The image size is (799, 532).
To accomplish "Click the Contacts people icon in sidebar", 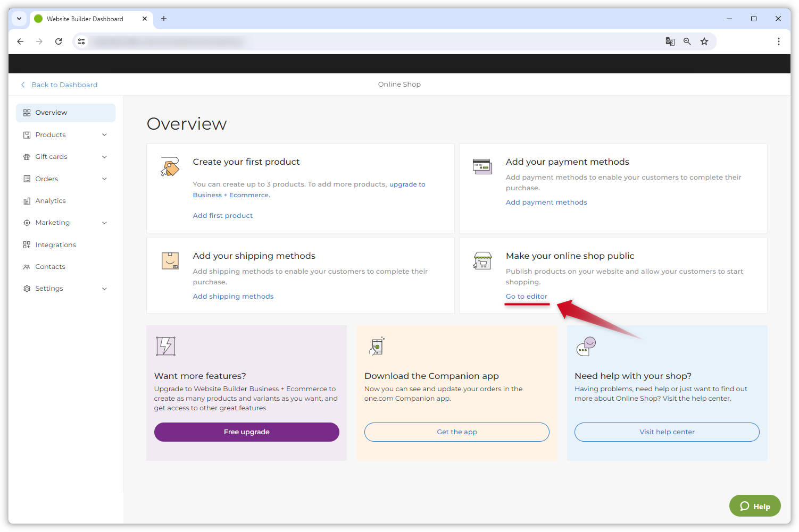I will (x=27, y=267).
